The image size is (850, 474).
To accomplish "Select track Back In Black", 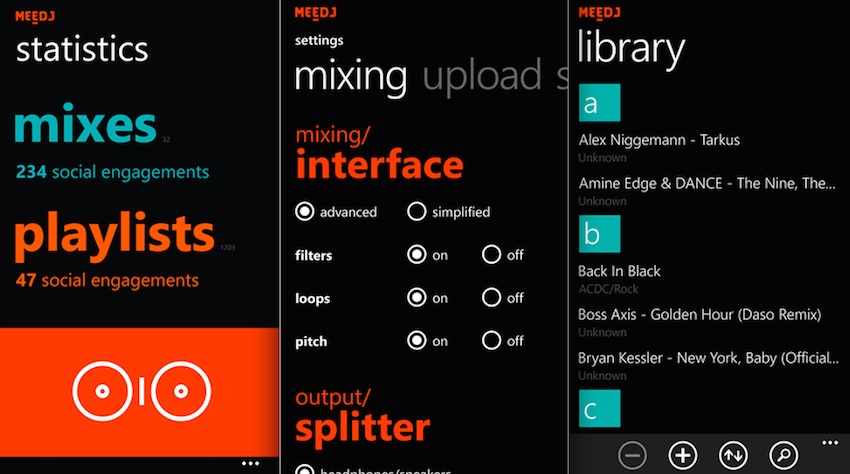I will (x=619, y=271).
